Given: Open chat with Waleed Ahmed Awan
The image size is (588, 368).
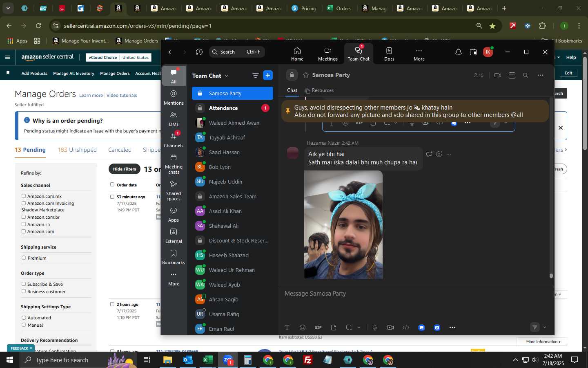Looking at the screenshot, I should coord(232,123).
